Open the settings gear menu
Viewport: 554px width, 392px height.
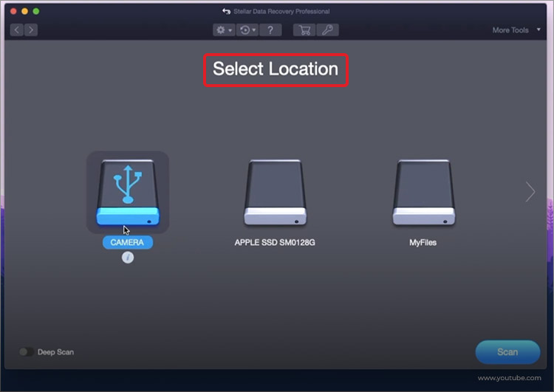pos(224,30)
